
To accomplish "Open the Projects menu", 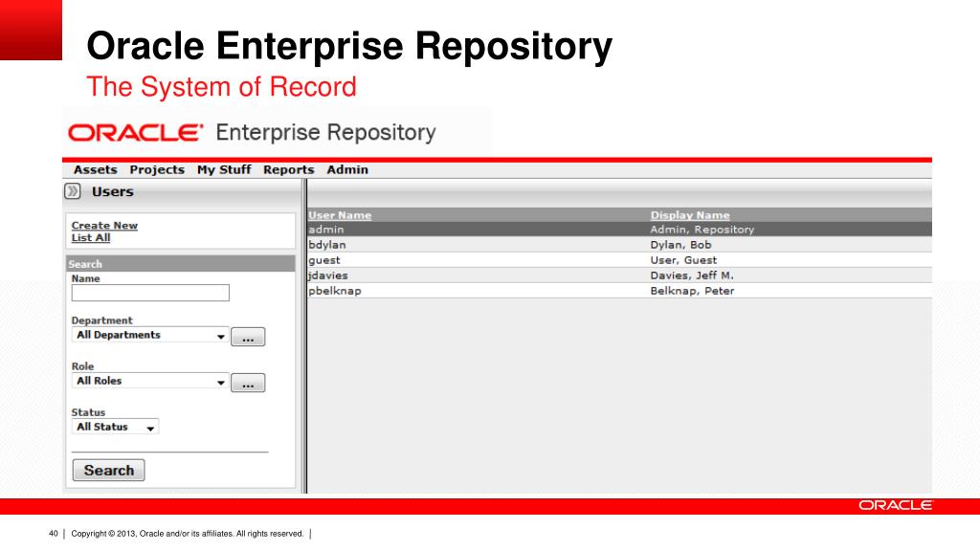I will (x=157, y=170).
